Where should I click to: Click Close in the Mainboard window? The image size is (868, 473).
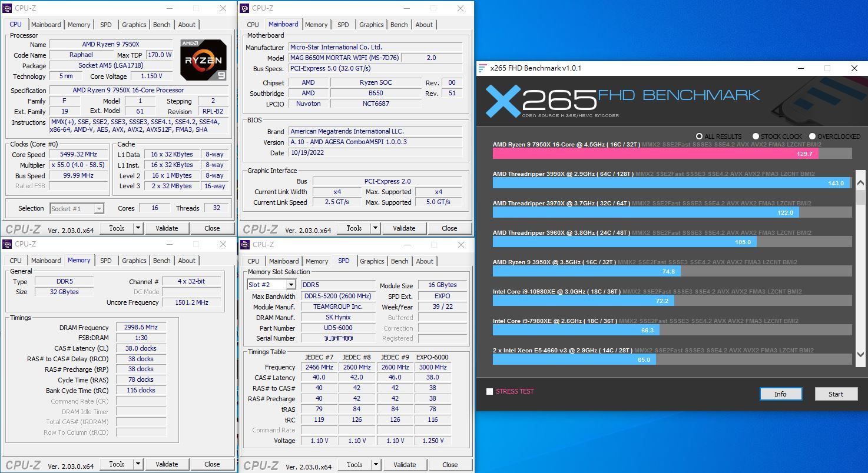(x=449, y=228)
